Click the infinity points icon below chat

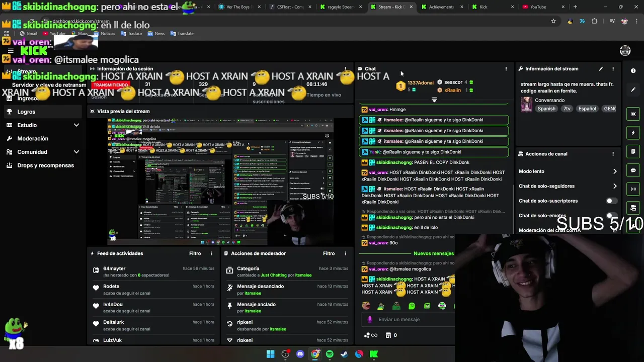point(371,335)
